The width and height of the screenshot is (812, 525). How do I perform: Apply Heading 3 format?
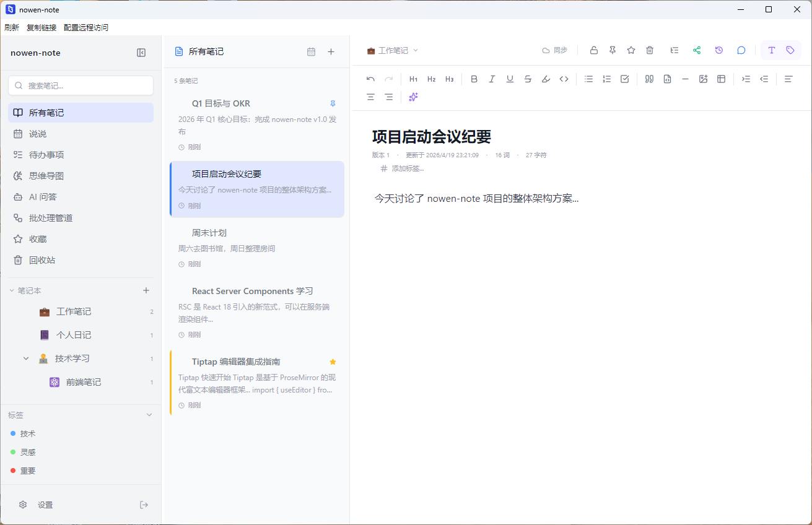click(x=450, y=79)
